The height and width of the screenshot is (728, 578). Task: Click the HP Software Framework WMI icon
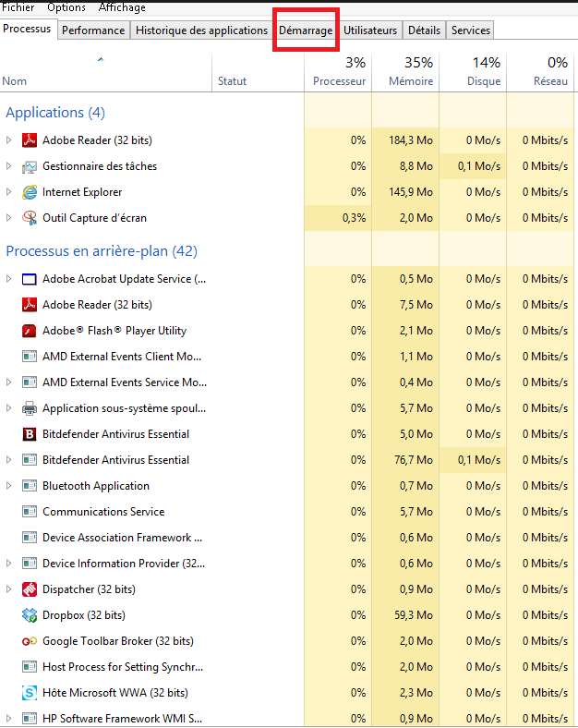coord(30,719)
